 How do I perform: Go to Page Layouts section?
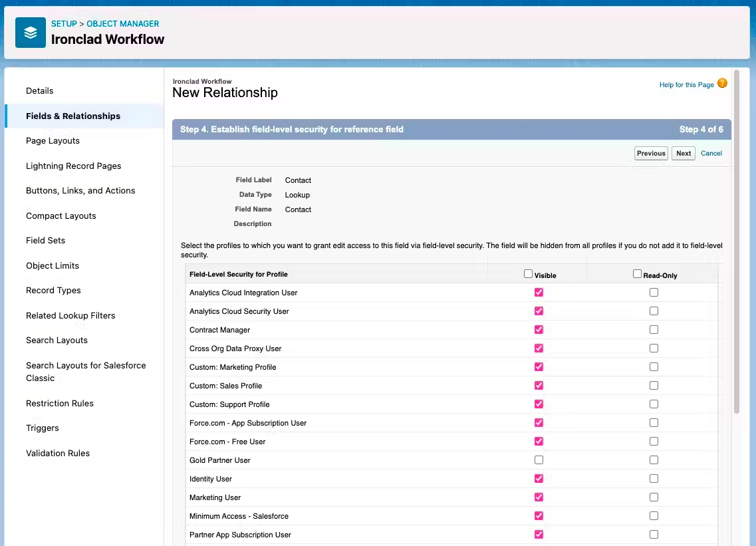click(x=53, y=141)
